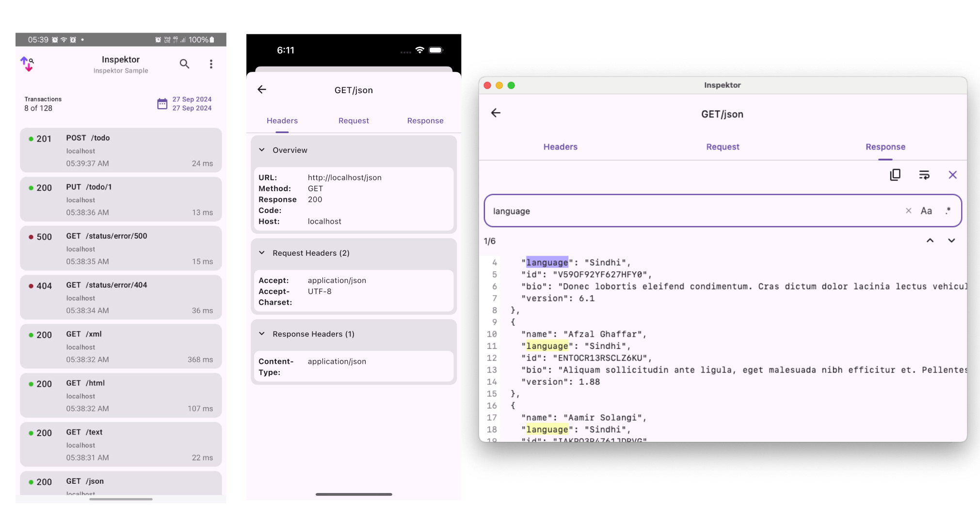Image resolution: width=980 pixels, height=524 pixels.
Task: Toggle regex search option
Action: tap(948, 211)
